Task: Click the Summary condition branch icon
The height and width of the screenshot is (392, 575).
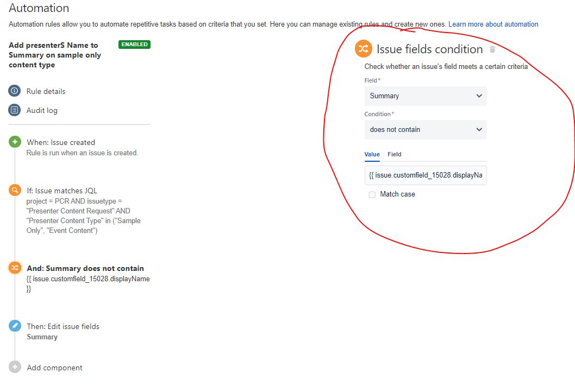Action: click(x=15, y=268)
